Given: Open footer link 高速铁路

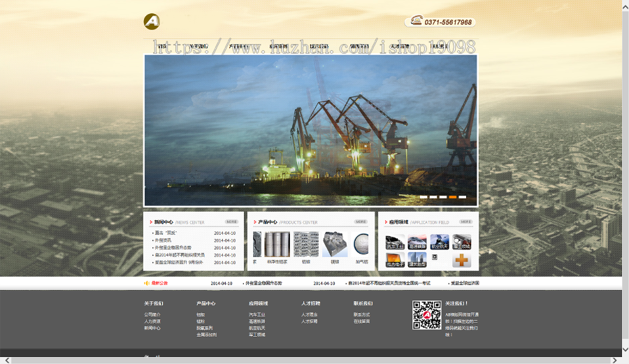Looking at the screenshot, I should click(257, 321).
